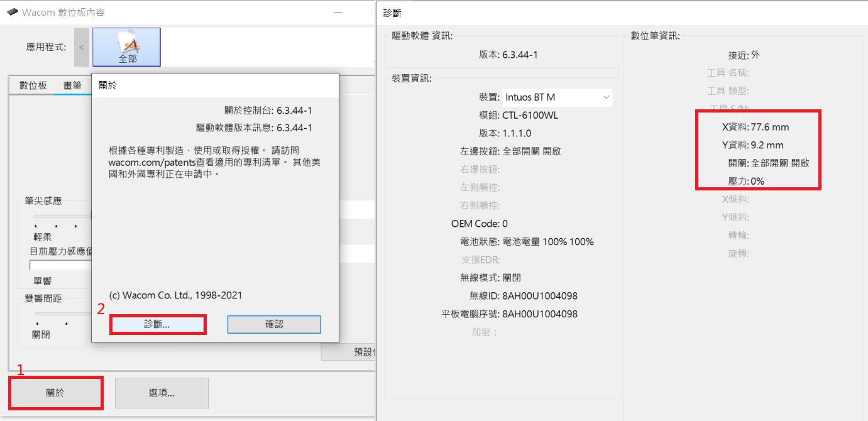Click the 確認 button in About dialog
868x421 pixels.
274,324
